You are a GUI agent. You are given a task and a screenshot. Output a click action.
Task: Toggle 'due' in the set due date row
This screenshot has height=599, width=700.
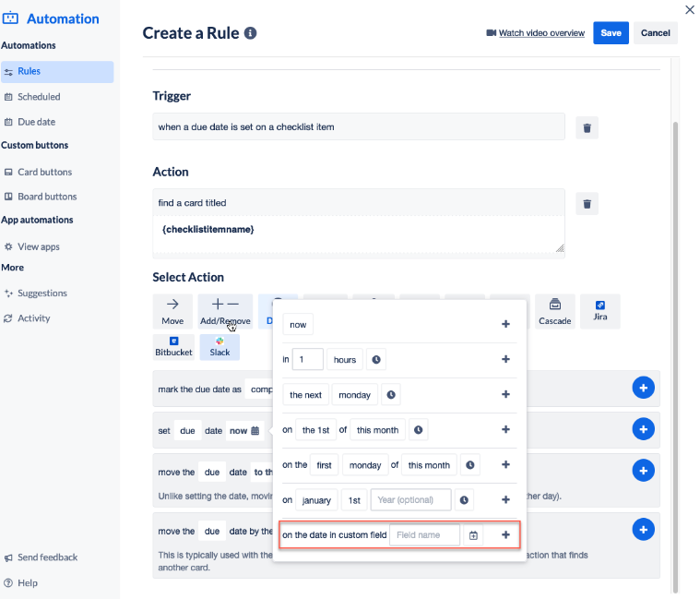point(187,431)
